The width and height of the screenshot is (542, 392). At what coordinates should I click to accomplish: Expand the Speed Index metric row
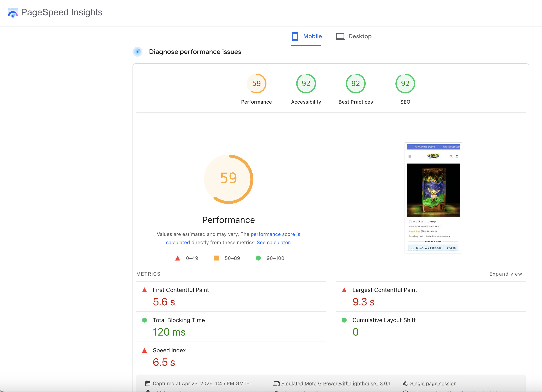pyautogui.click(x=169, y=350)
